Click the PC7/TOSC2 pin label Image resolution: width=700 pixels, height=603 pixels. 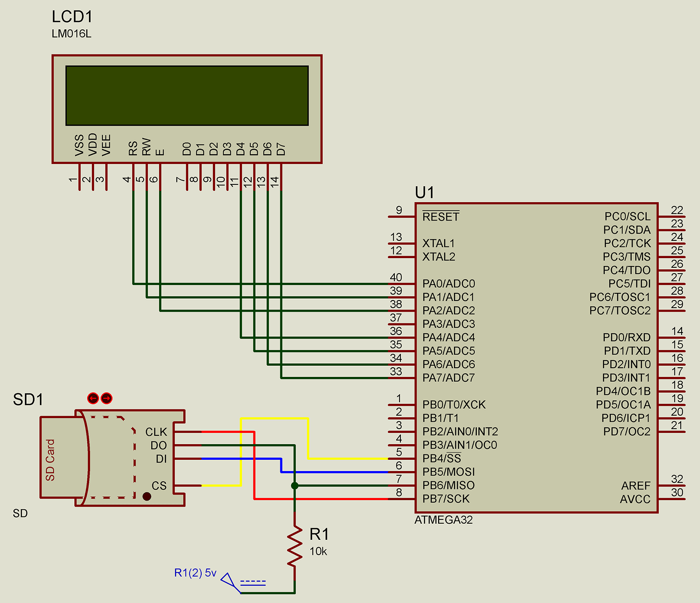pos(620,311)
